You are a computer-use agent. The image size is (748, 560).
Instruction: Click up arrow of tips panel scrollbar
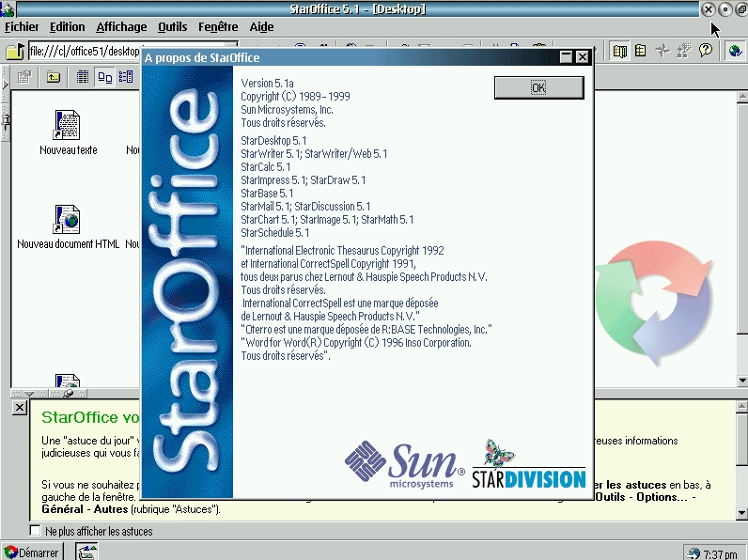pyautogui.click(x=741, y=407)
